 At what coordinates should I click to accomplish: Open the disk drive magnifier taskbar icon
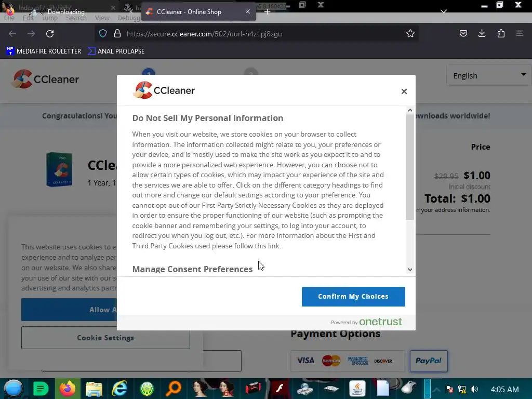(x=305, y=389)
